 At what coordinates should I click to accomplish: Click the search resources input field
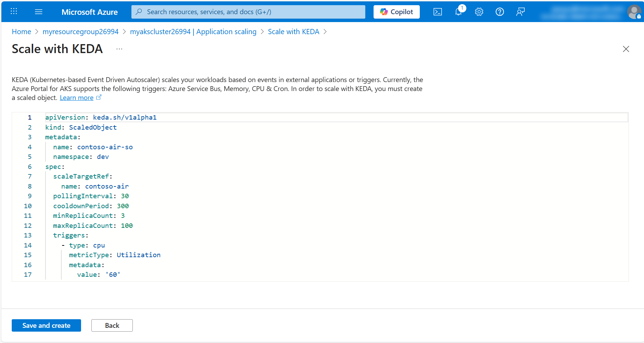248,11
